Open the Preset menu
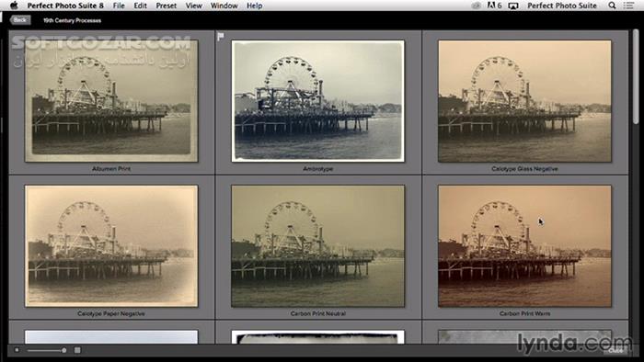The image size is (644, 362). tap(166, 6)
